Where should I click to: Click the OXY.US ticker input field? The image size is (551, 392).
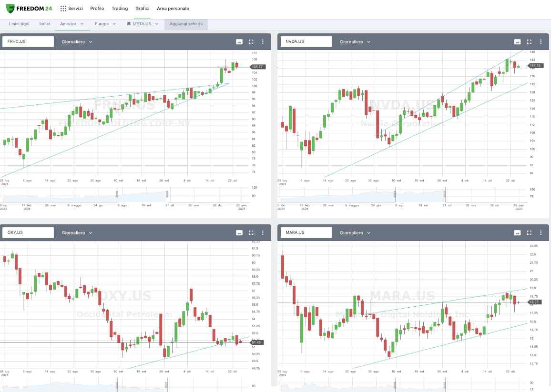(28, 233)
